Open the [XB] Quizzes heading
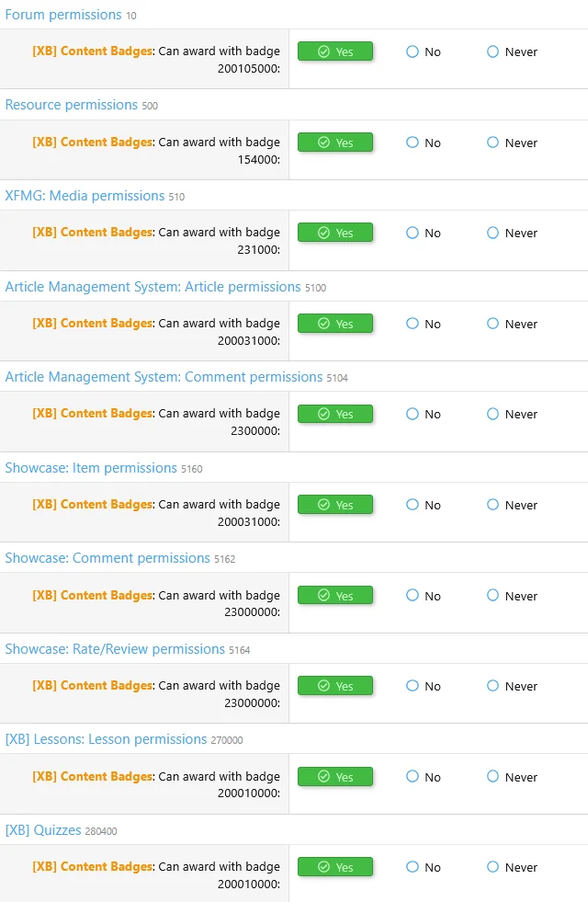The height and width of the screenshot is (902, 588). [43, 830]
